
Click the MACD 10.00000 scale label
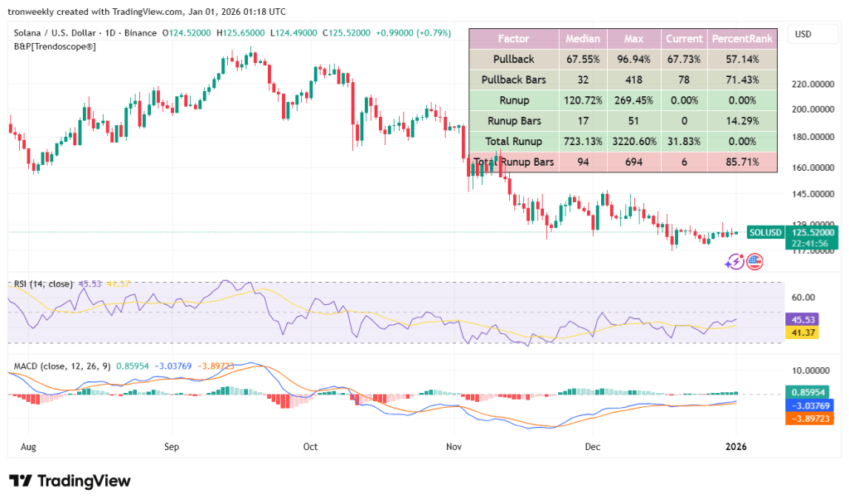[810, 371]
